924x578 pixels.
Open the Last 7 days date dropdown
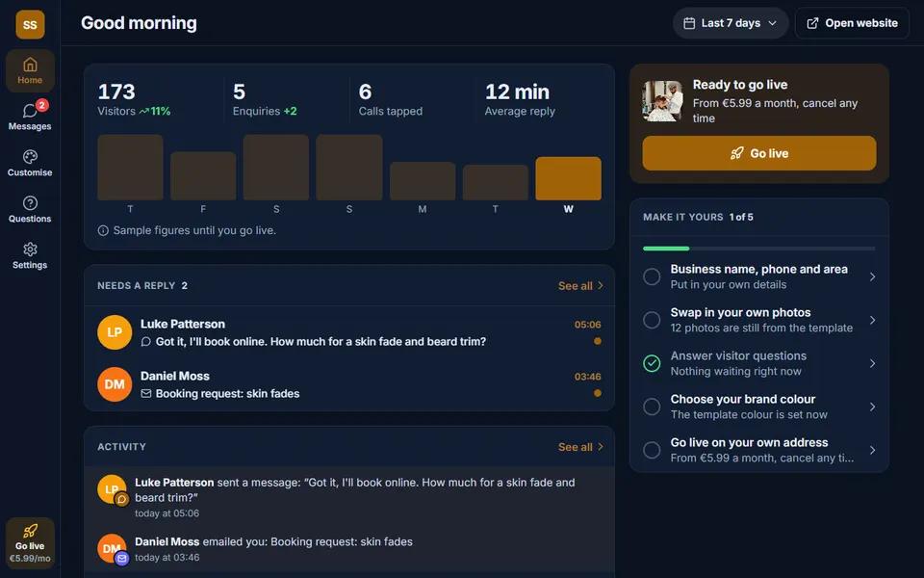(731, 23)
